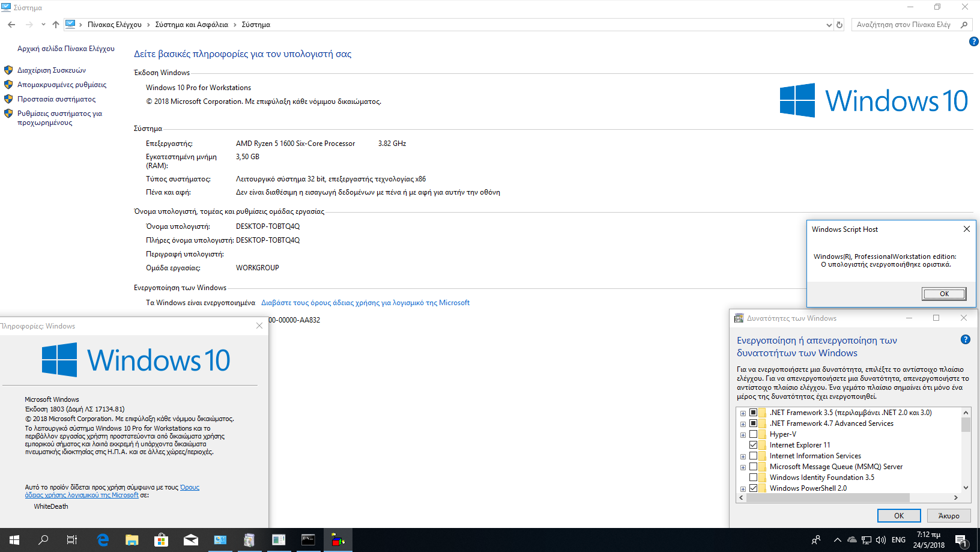Click OK in the Windows Features dialog
980x552 pixels.
click(899, 515)
